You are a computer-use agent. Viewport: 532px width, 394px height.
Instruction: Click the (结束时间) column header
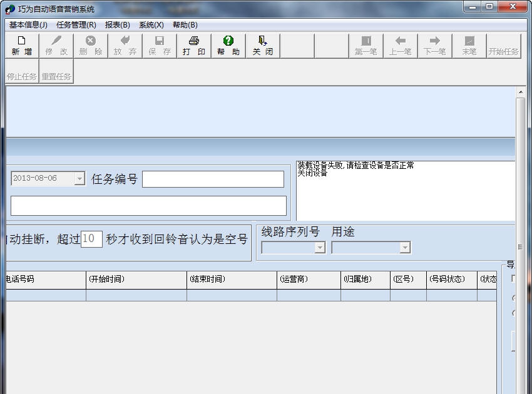tap(232, 280)
